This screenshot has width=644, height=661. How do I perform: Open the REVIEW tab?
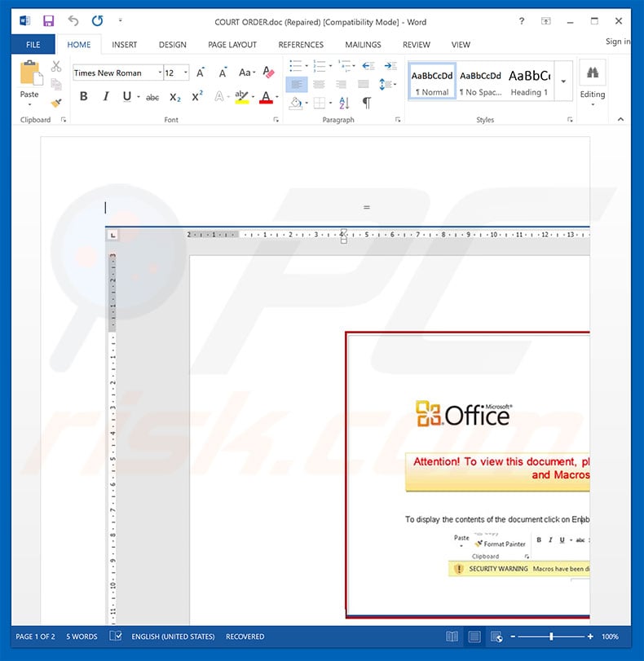pos(417,45)
